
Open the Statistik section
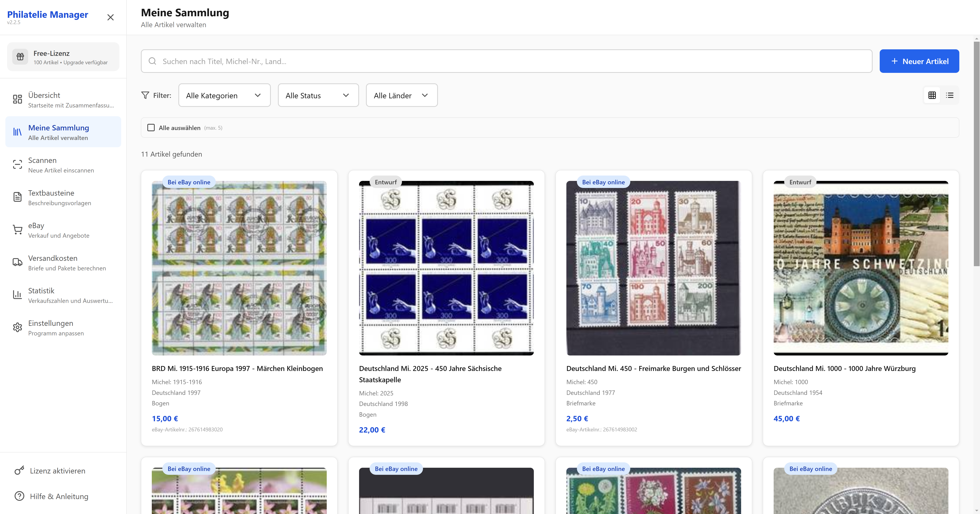point(63,295)
